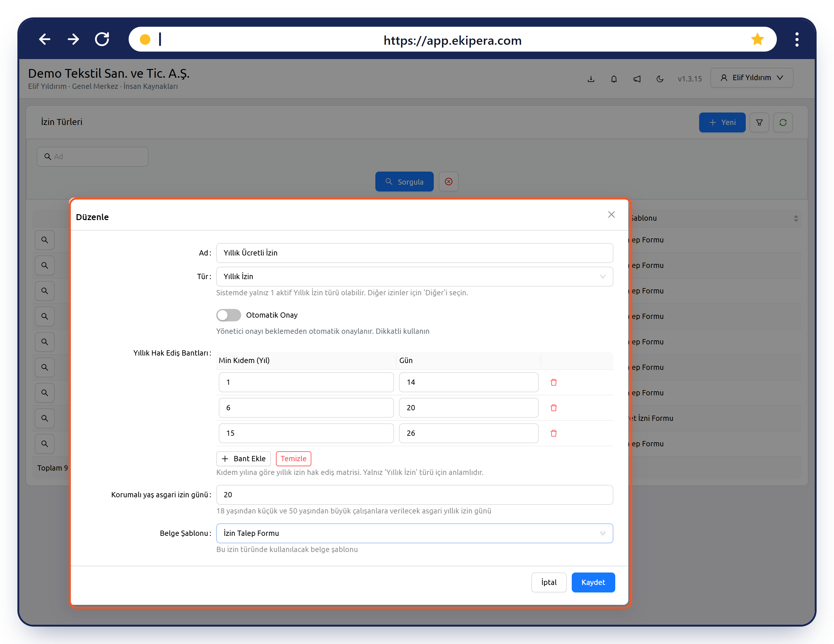This screenshot has height=644, width=834.
Task: Click Min Kıdem field with value 6
Action: point(306,408)
